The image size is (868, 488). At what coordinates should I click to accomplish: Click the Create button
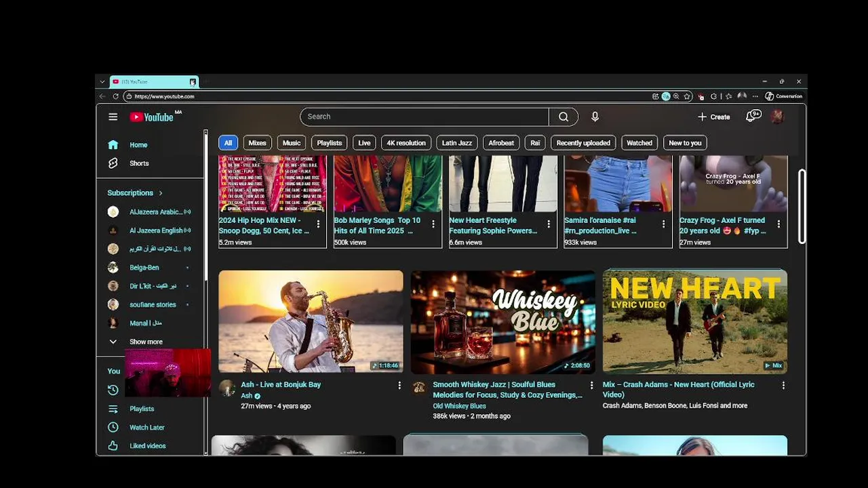pyautogui.click(x=714, y=117)
